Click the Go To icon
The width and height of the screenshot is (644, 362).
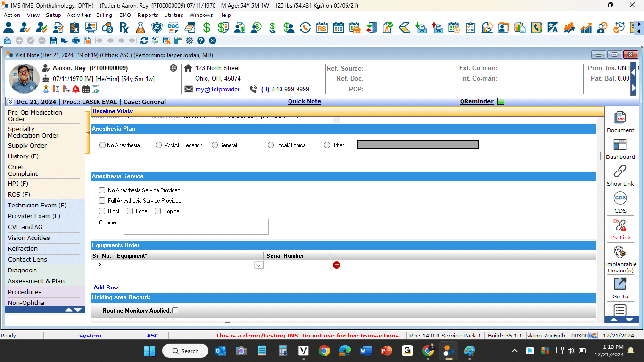point(620,284)
